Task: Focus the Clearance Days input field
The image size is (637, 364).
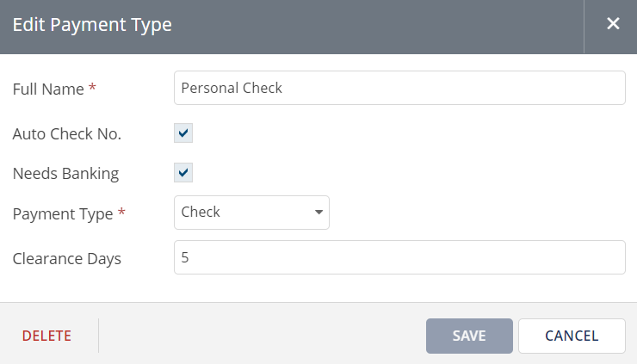Action: pyautogui.click(x=399, y=257)
